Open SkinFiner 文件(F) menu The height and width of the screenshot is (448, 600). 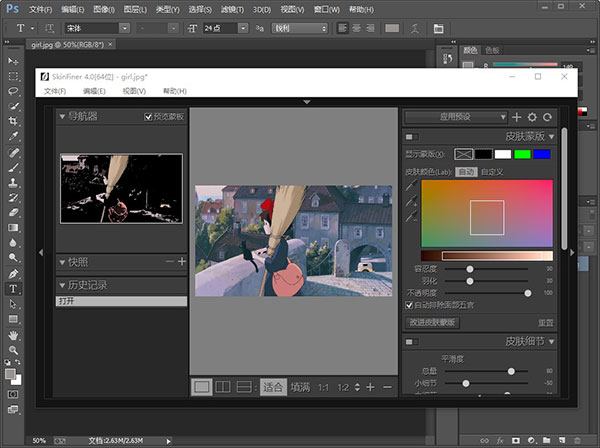(x=55, y=91)
